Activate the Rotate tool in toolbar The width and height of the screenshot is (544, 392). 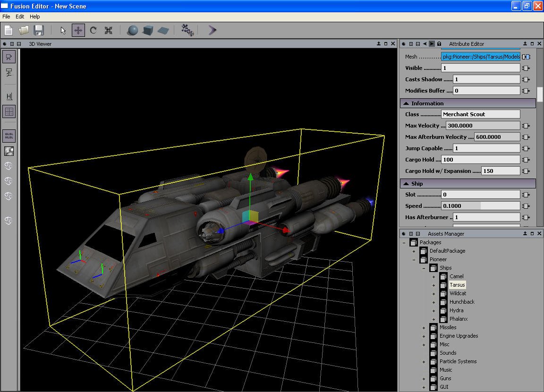click(x=93, y=30)
